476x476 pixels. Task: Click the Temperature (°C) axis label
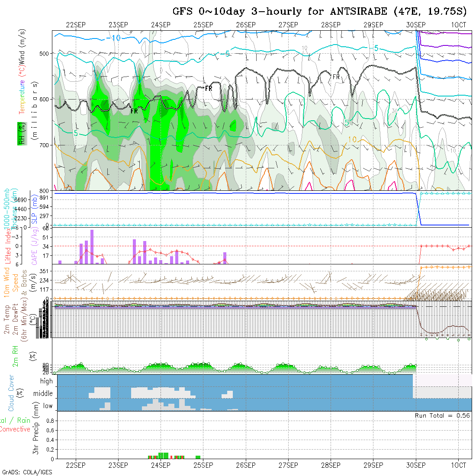[22, 90]
